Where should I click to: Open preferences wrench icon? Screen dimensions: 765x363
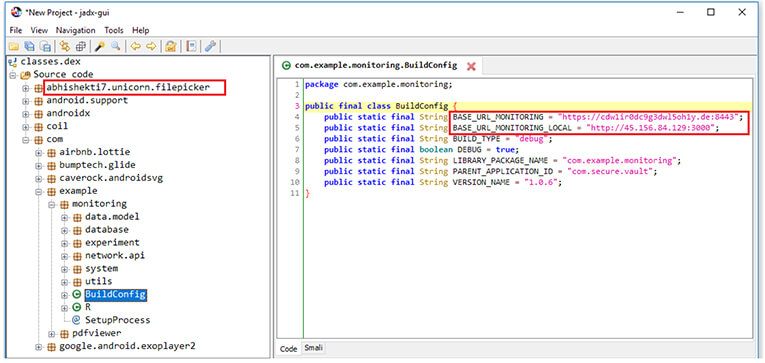[x=210, y=46]
